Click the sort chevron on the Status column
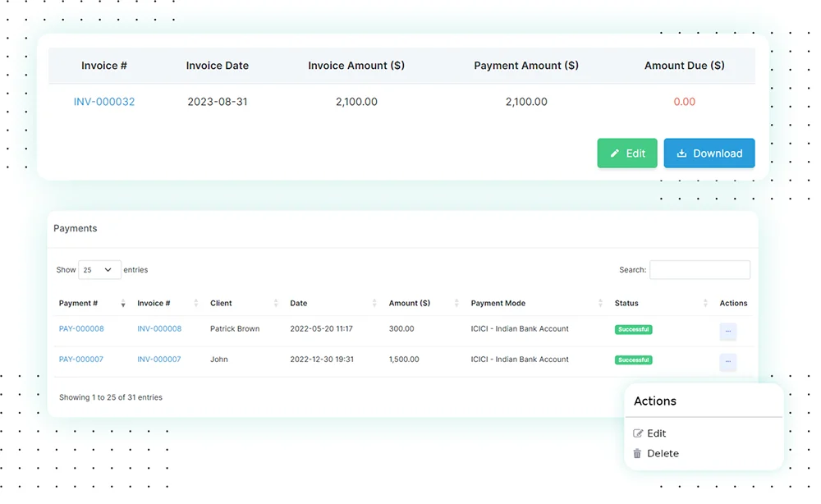This screenshot has width=821, height=504. pyautogui.click(x=704, y=303)
